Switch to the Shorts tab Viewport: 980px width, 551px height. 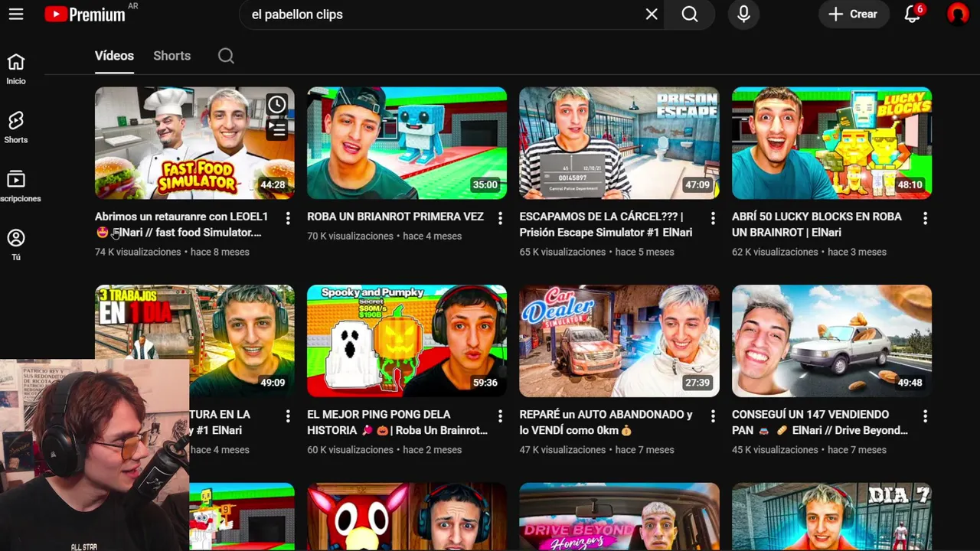(171, 56)
